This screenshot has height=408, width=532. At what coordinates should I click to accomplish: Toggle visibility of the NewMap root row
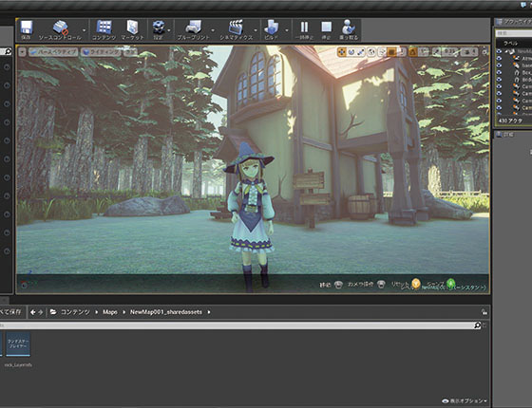499,51
